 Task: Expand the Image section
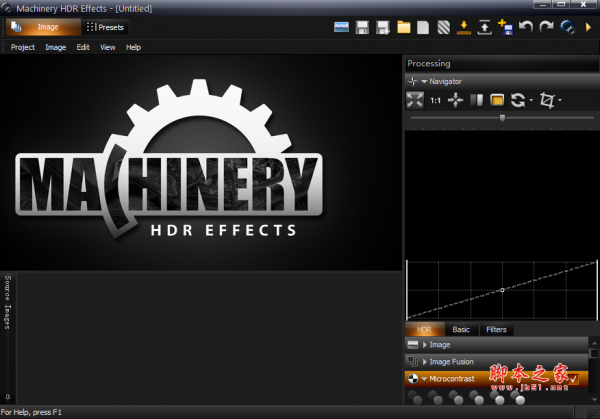440,344
